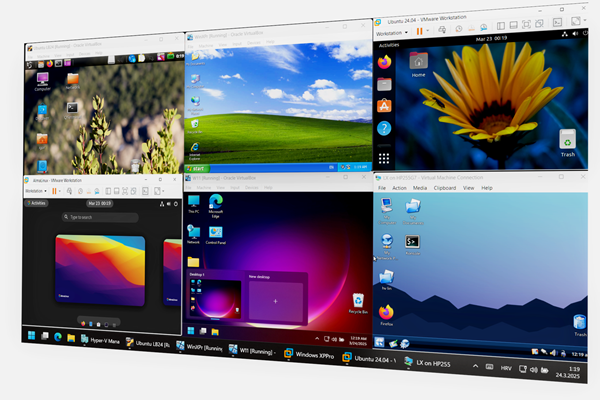Launch Ubuntu Software from the Ubuntu 24.04 dock
The width and height of the screenshot is (600, 400).
pyautogui.click(x=384, y=106)
